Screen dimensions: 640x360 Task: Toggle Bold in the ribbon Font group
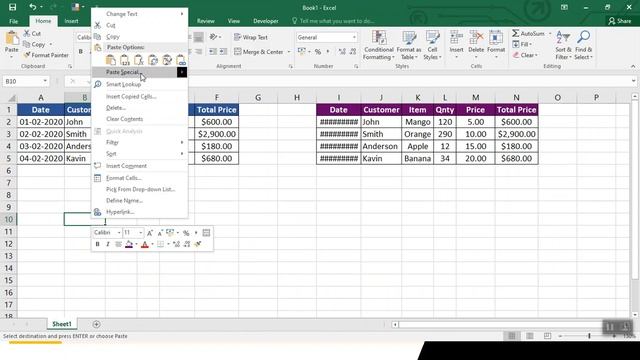(x=81, y=51)
